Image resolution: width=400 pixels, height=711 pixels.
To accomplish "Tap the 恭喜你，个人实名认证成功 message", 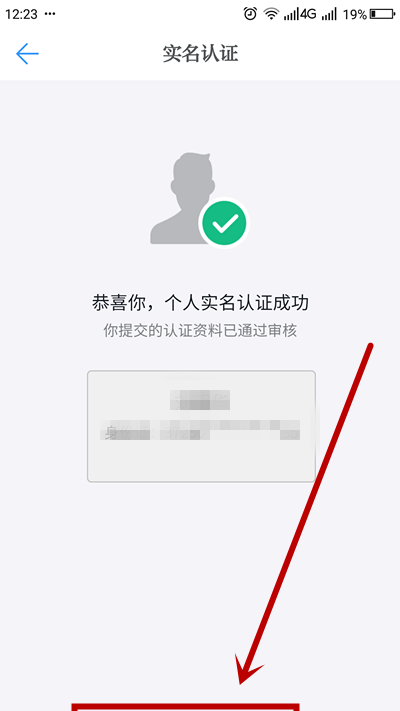I will 200,303.
